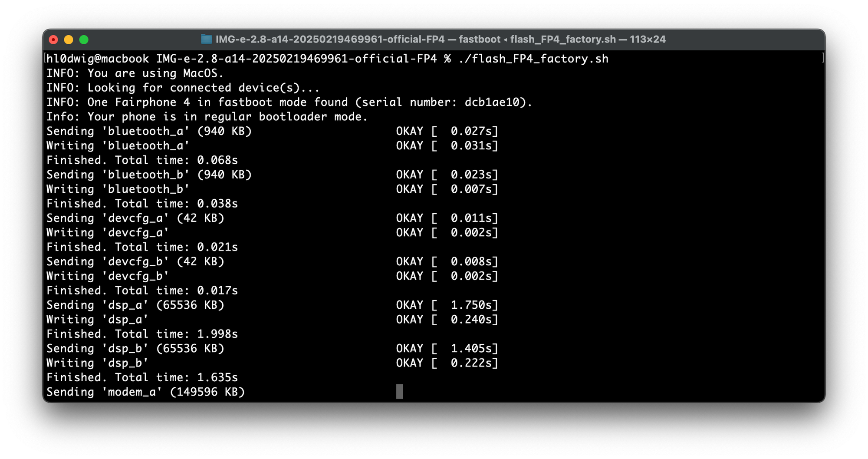Click the OKAY [ 0.007s] result

(x=447, y=189)
